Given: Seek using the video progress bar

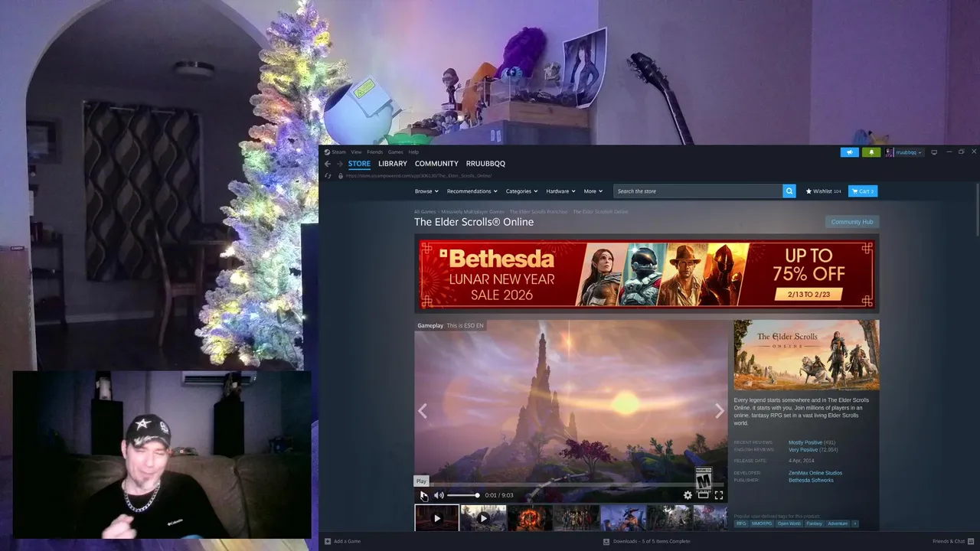Looking at the screenshot, I should (570, 484).
